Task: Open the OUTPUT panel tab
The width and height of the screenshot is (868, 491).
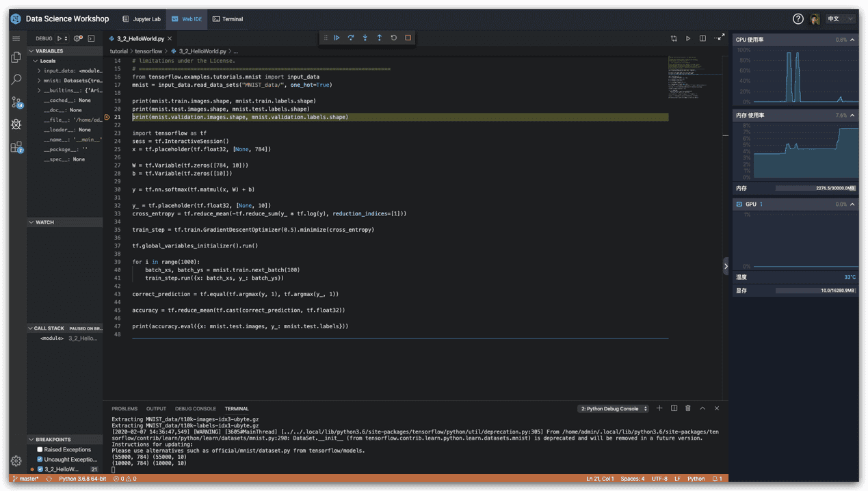Action: 156,409
